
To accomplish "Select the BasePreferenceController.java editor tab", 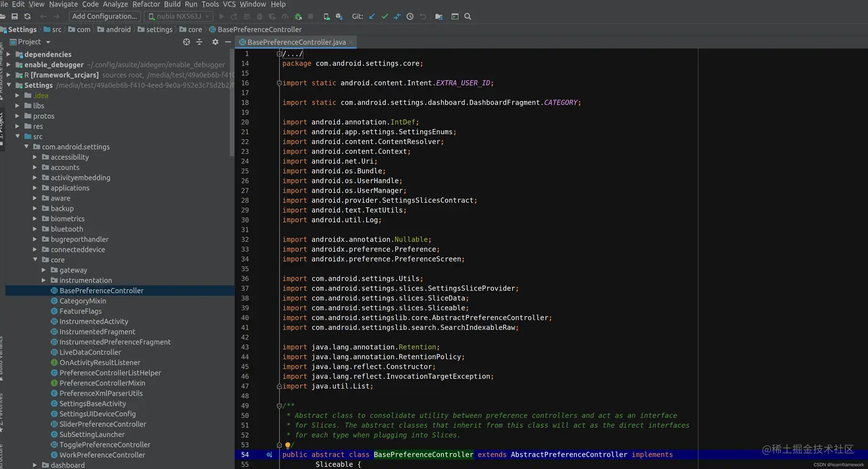I will point(296,42).
